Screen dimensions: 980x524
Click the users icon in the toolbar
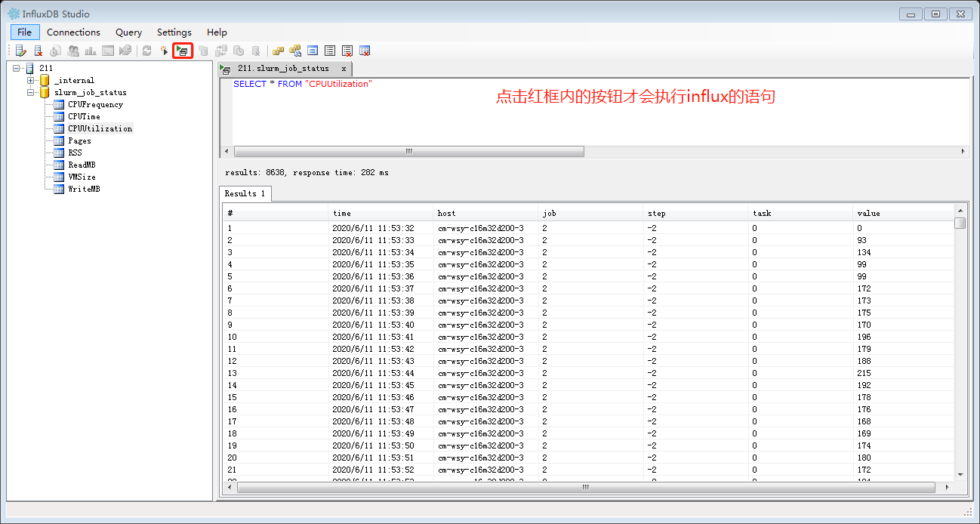[73, 51]
